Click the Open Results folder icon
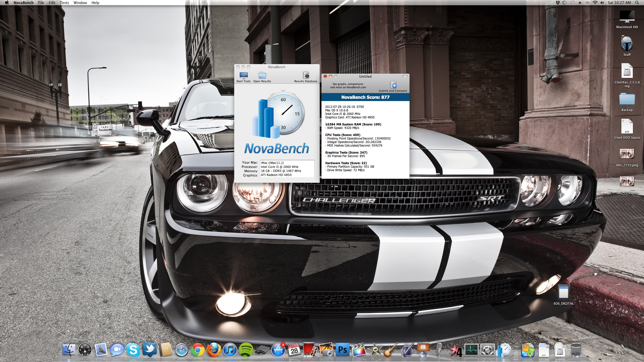 pos(262,75)
